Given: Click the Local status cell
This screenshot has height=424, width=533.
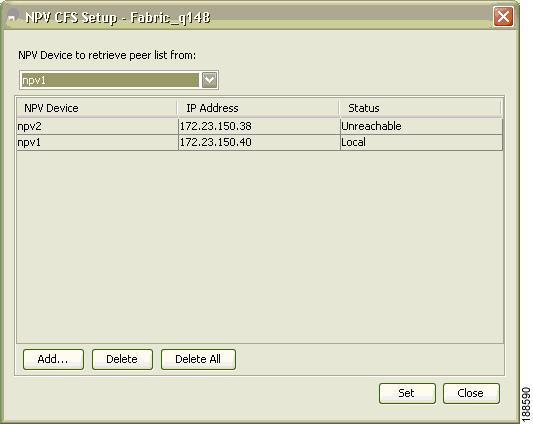Looking at the screenshot, I should 422,142.
